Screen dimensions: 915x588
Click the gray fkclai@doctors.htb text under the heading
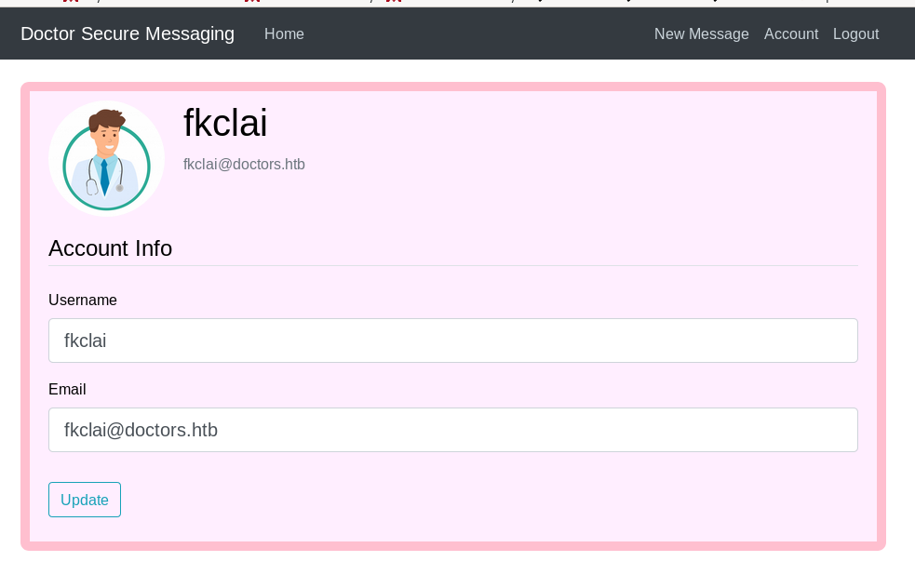point(244,165)
